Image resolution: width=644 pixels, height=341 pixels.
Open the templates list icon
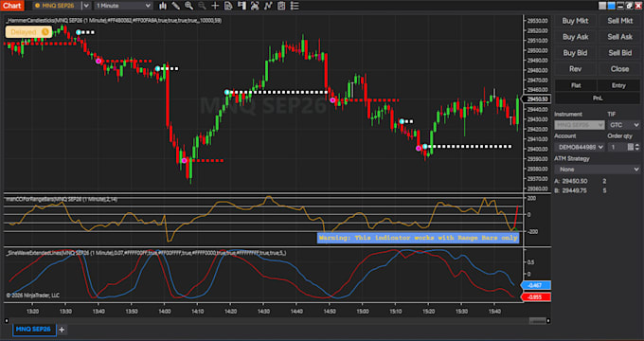(x=295, y=6)
